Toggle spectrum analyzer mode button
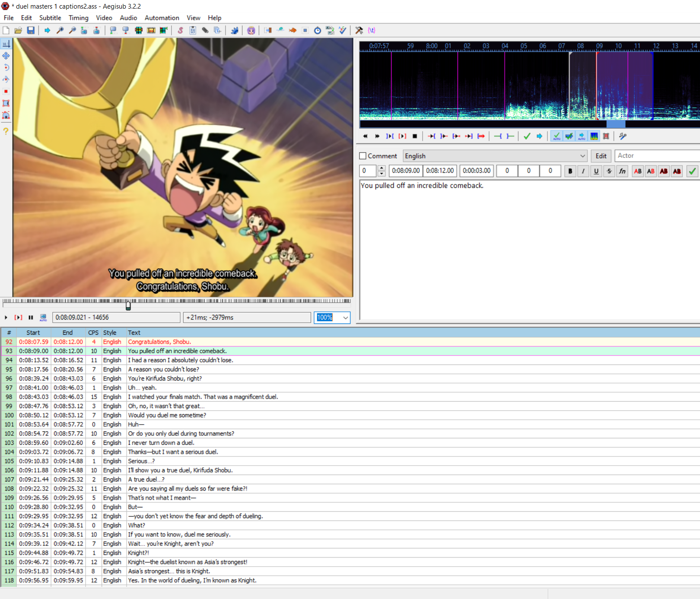Screen dimensions: 700x599 click(594, 136)
